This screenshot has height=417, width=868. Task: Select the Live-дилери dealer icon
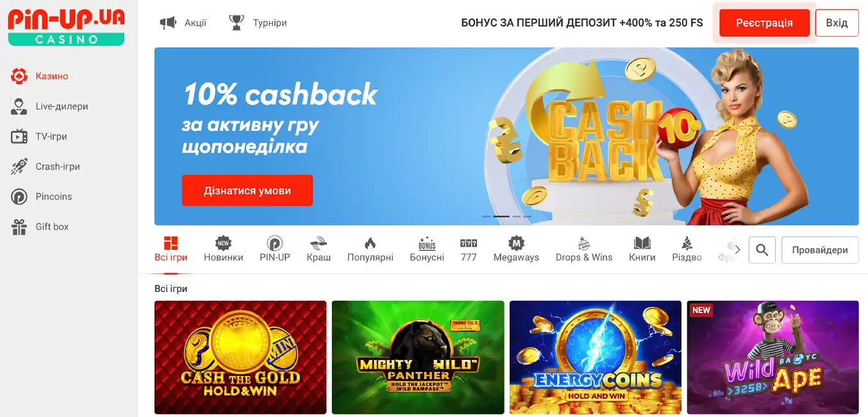tap(19, 106)
